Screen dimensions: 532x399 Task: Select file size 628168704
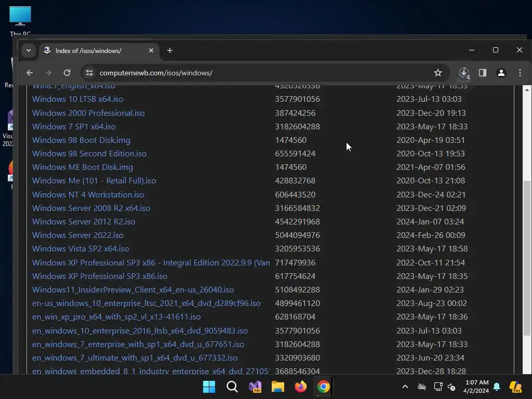pos(295,317)
